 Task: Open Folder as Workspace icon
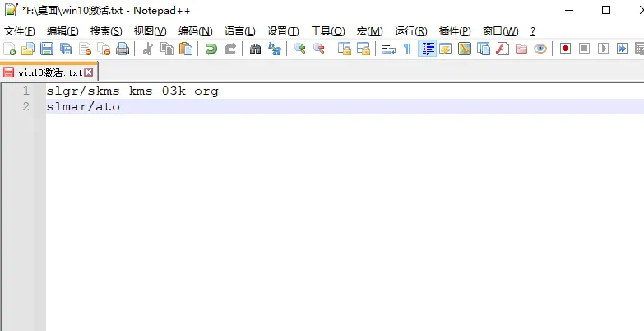(521, 49)
